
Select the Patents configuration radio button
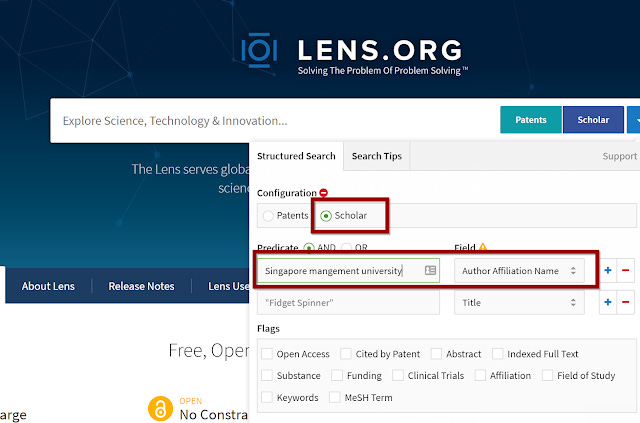click(268, 216)
